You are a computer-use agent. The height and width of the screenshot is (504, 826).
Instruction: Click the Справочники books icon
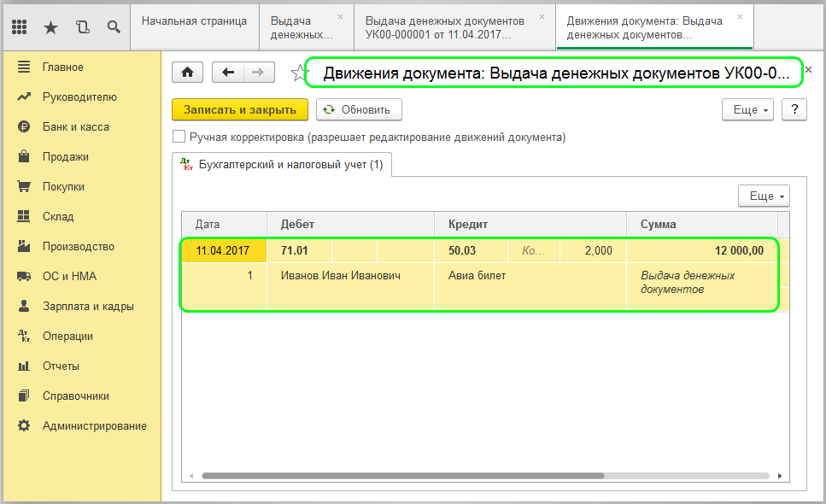tap(24, 396)
